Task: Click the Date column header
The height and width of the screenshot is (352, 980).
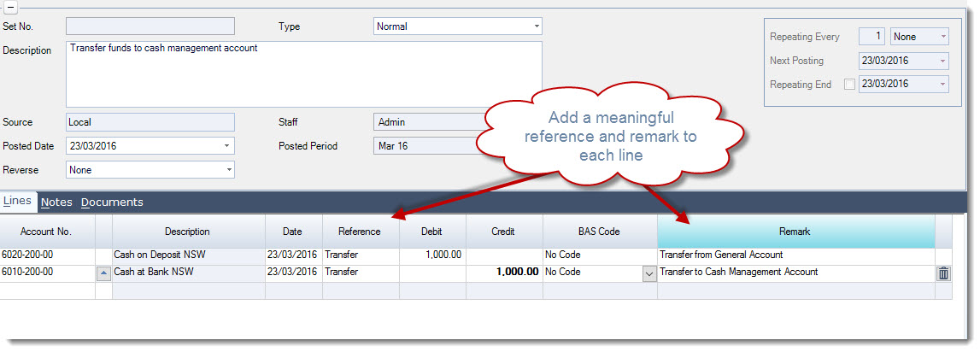Action: [x=293, y=232]
